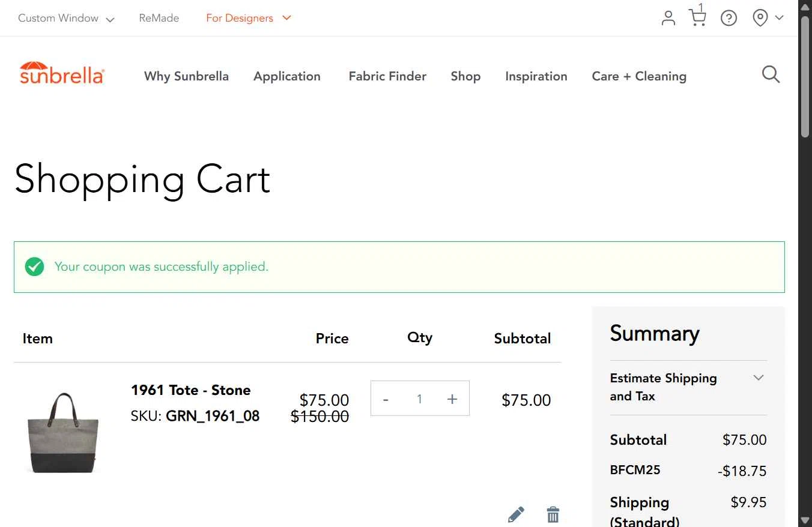Viewport: 812px width, 527px height.
Task: Select the SKU text GRN_1961_08
Action: pos(213,415)
